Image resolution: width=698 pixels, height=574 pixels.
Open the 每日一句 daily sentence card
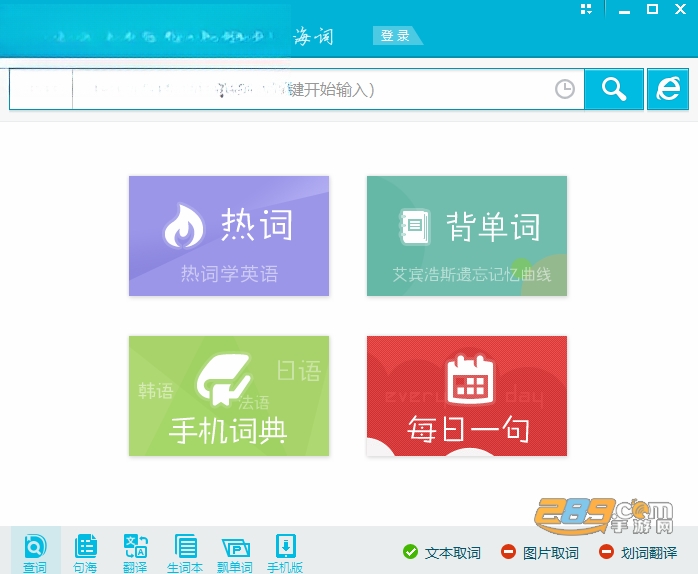[467, 396]
